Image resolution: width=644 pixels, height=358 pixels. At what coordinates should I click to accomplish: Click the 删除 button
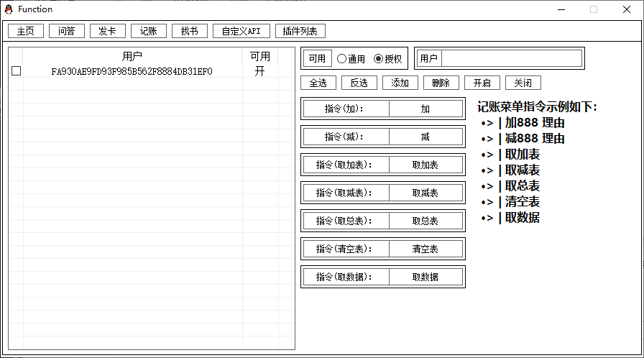(x=441, y=83)
